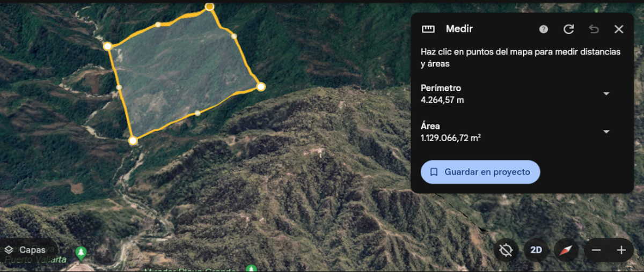Reset orientation with the compass icon
Screen dimensions: 644x272
(566, 250)
